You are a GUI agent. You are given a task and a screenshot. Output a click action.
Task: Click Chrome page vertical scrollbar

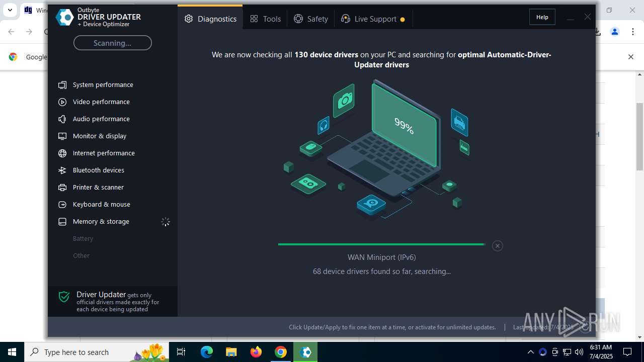pyautogui.click(x=640, y=137)
